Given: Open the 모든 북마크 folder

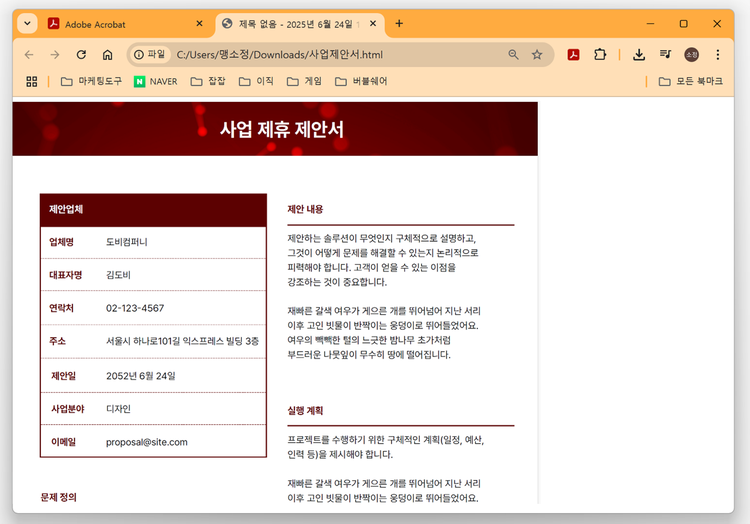Looking at the screenshot, I should 691,81.
